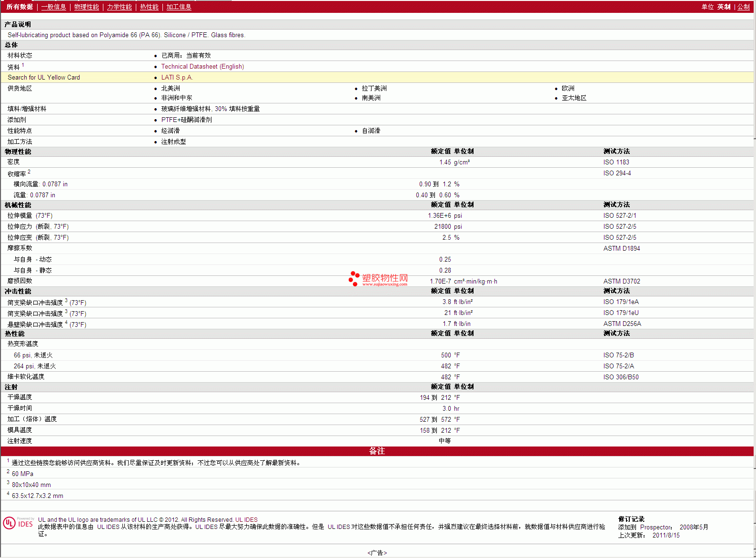The height and width of the screenshot is (558, 756).
Task: Select the density value 1.45
Action: tap(445, 162)
